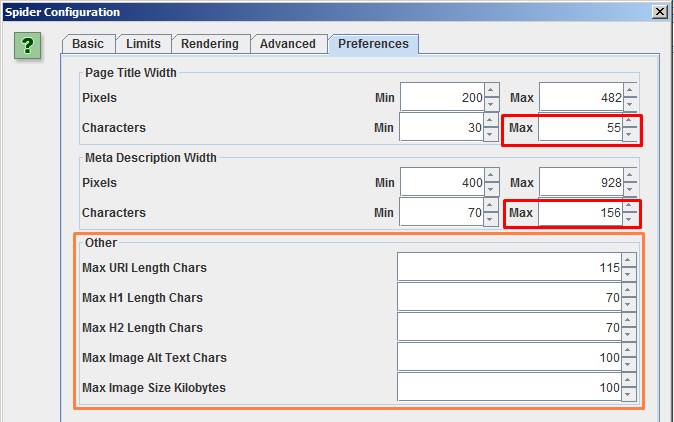Increase Meta Description Characters Max value
Image resolution: width=674 pixels, height=422 pixels.
(x=630, y=206)
